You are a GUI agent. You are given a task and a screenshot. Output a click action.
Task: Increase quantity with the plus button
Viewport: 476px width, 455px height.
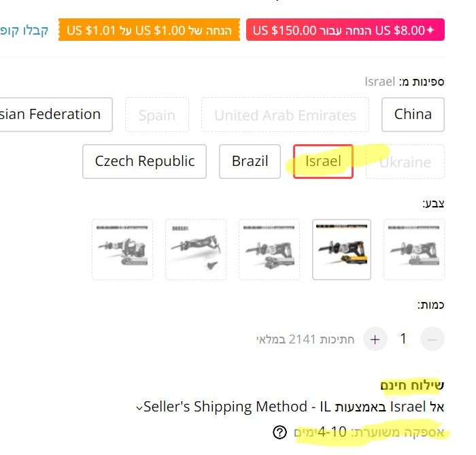pos(375,339)
